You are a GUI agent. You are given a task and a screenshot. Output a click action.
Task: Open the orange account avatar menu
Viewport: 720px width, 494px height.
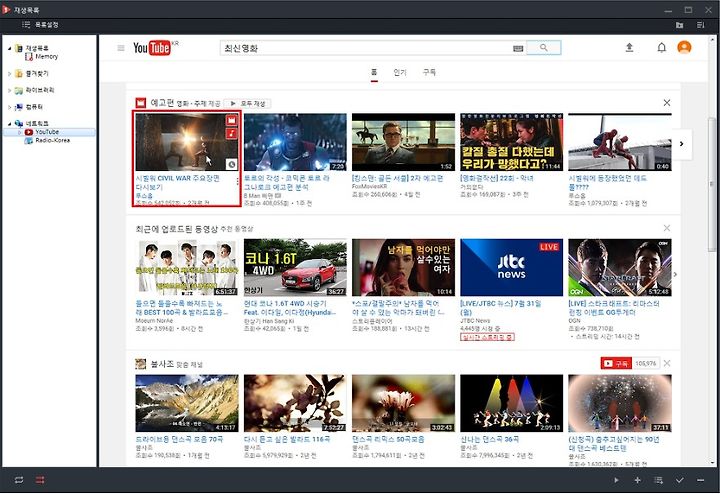tap(684, 47)
